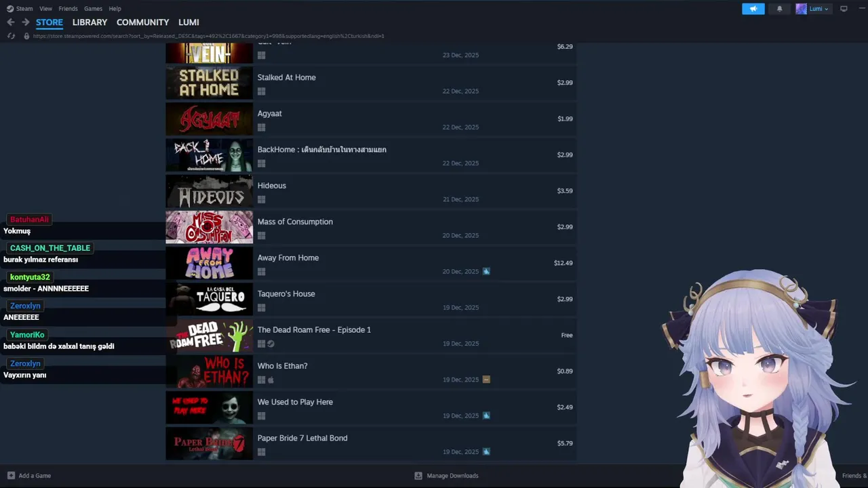Screen dimensions: 868x488
Task: Click the Windows icon under Paper Bride 7 Lethal Bond
Action: (x=261, y=452)
